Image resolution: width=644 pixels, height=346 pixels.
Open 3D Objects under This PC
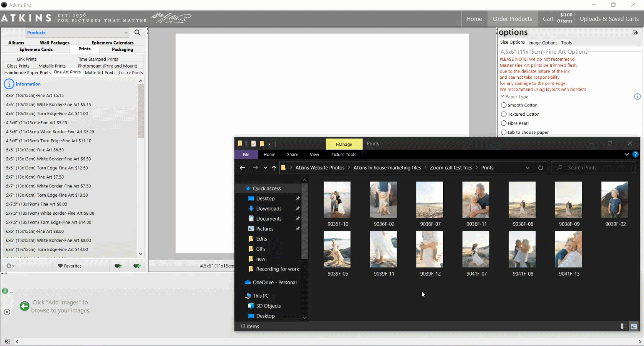pos(268,306)
